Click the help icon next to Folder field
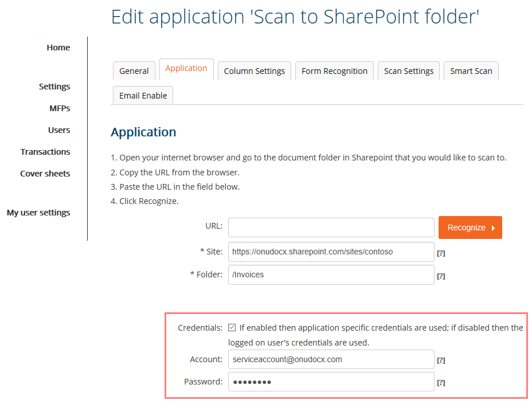 click(x=441, y=276)
